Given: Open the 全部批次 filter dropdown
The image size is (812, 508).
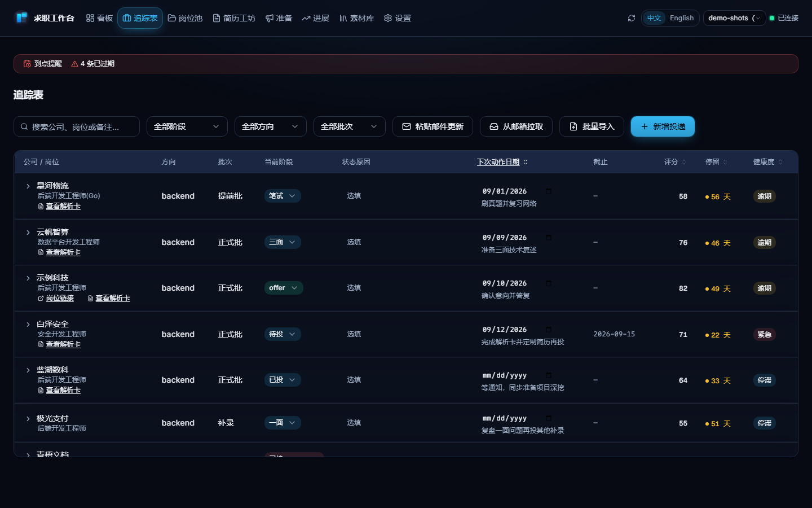Looking at the screenshot, I should pyautogui.click(x=350, y=126).
